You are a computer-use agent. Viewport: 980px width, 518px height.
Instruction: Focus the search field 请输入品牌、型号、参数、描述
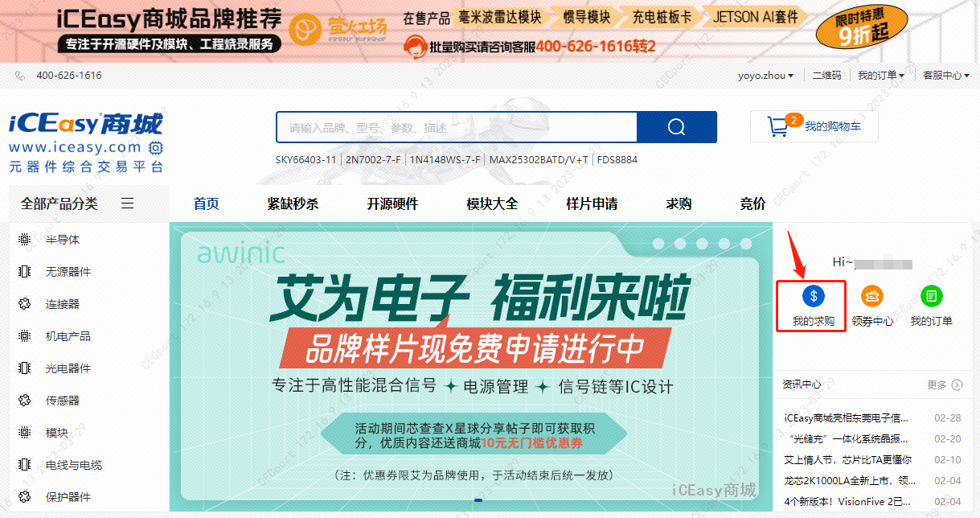pos(456,127)
